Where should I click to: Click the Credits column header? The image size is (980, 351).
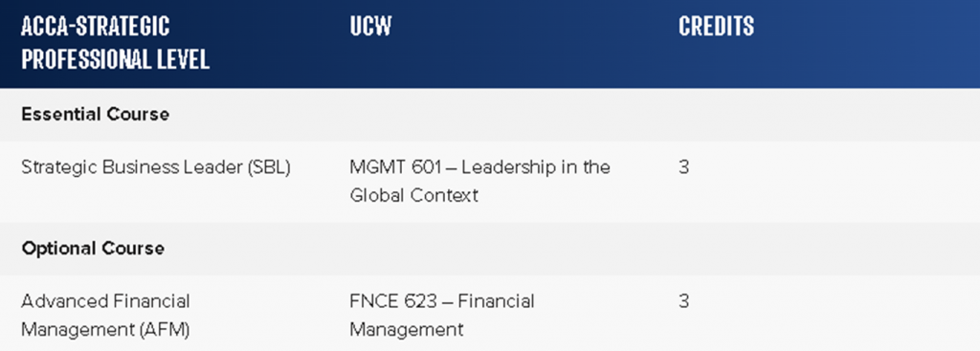pos(716,26)
